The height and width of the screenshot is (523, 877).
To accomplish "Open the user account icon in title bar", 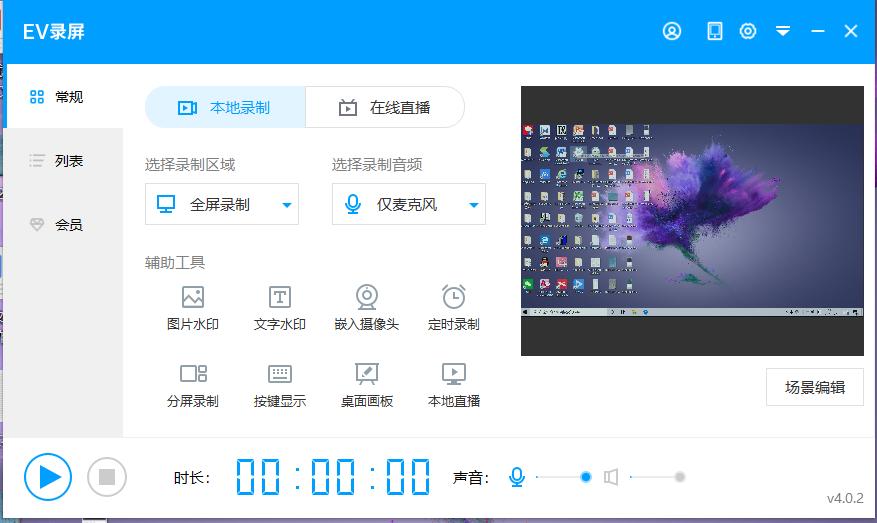I will click(x=672, y=31).
